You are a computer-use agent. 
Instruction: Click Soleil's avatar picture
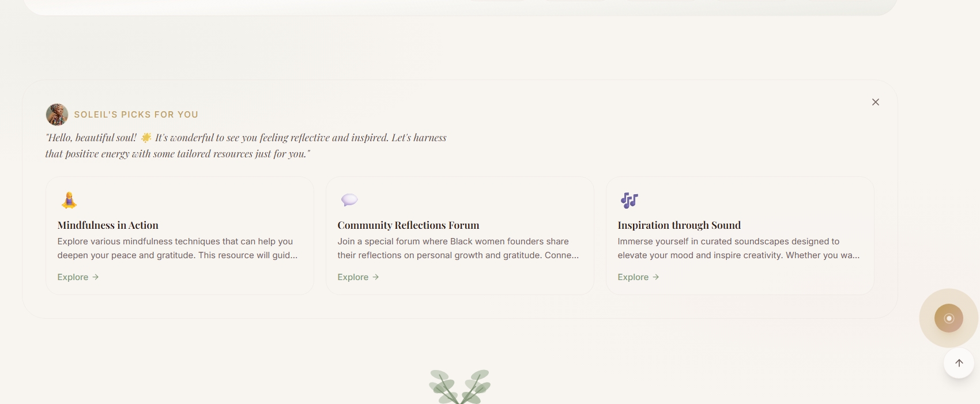coord(57,115)
